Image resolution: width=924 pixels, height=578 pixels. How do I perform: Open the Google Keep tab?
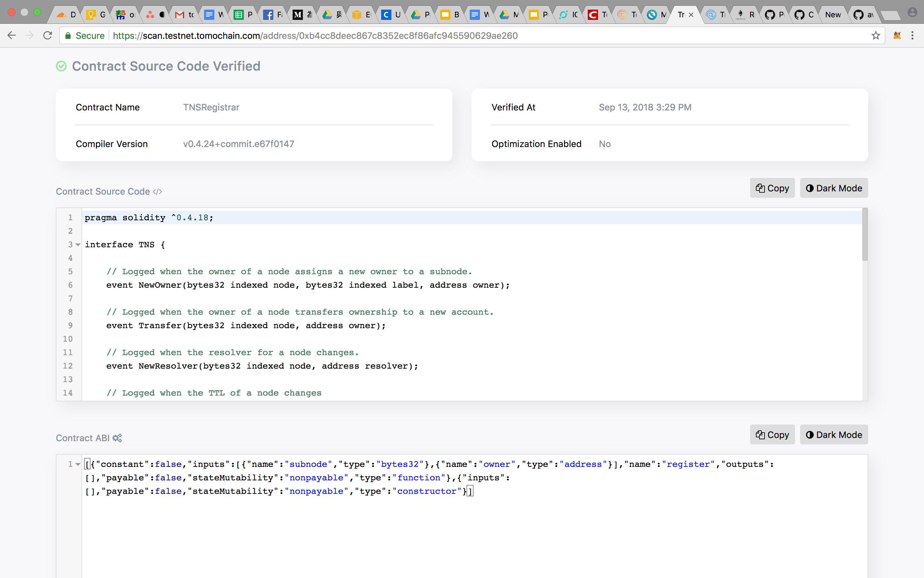[x=96, y=14]
